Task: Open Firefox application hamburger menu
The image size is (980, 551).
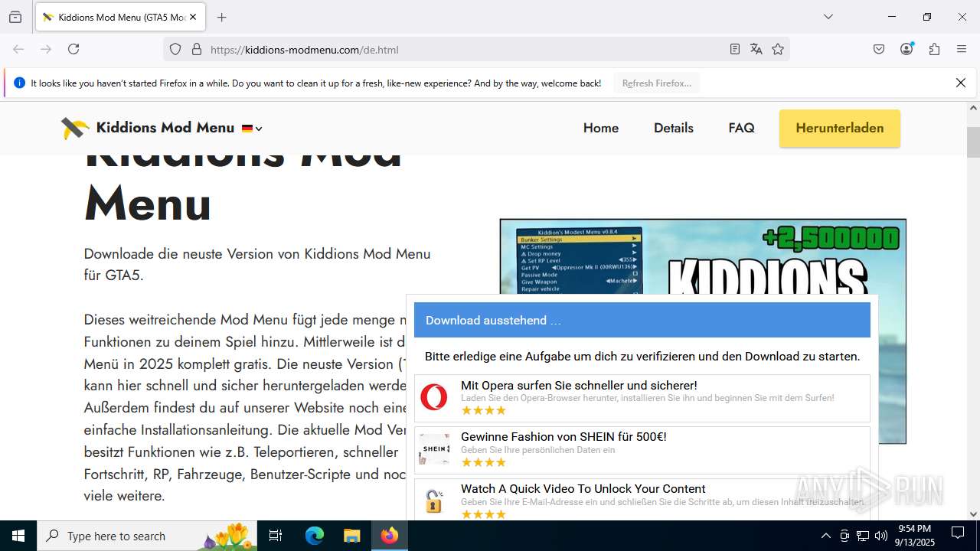Action: click(962, 49)
